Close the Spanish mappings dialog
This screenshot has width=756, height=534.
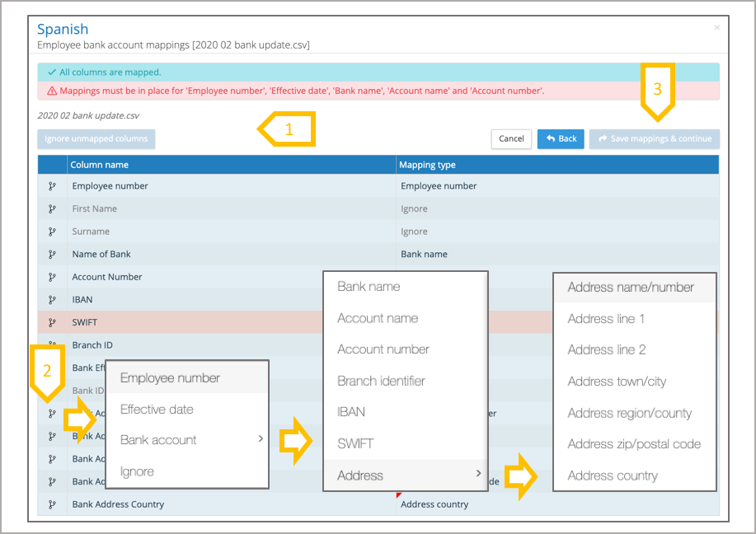point(716,28)
